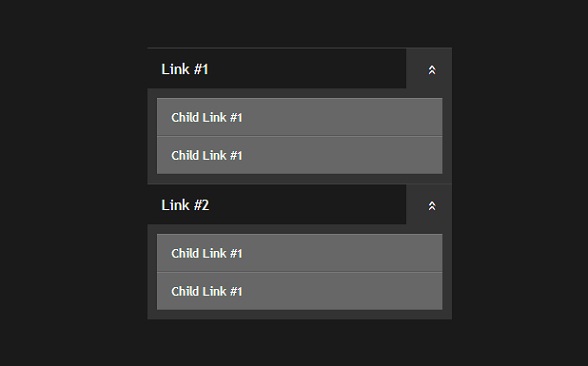The width and height of the screenshot is (588, 366).
Task: Click the Link #2 header text
Action: tap(185, 205)
